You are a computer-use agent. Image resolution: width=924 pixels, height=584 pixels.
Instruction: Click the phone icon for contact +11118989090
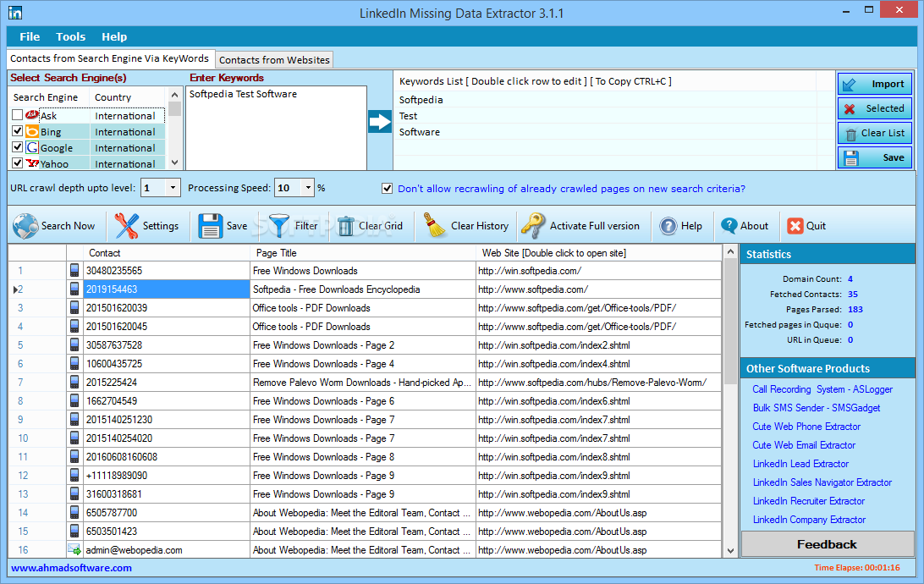tap(74, 475)
